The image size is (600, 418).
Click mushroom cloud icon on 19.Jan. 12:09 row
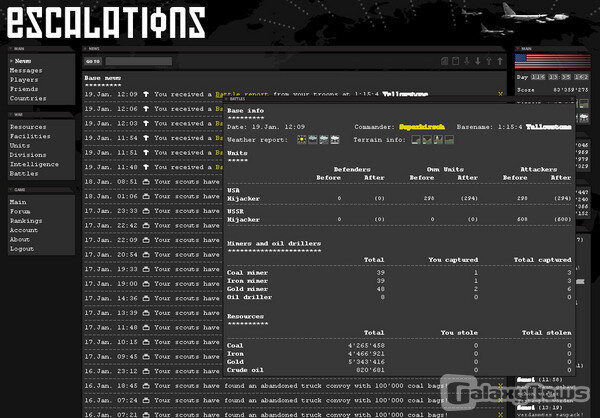[146, 94]
